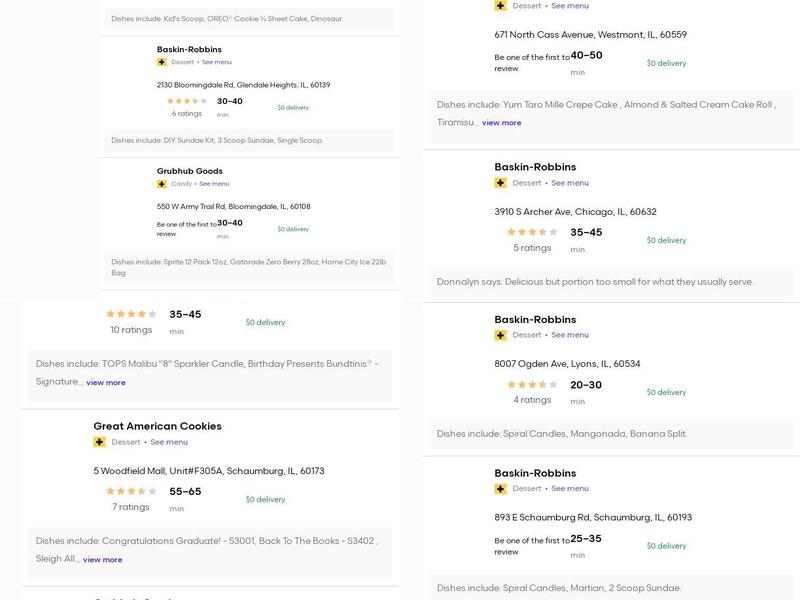800x600 pixels.
Task: Click the 4 ratings count text
Action: pos(532,400)
